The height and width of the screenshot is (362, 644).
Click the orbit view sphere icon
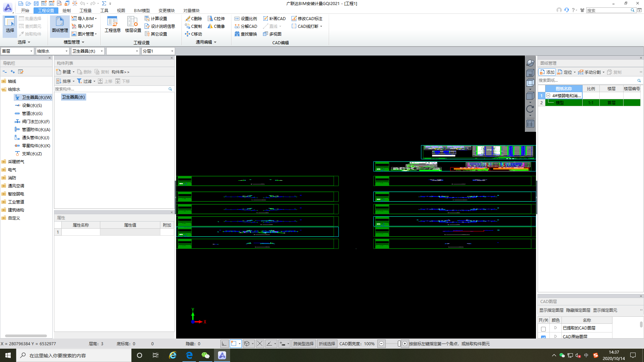[530, 63]
